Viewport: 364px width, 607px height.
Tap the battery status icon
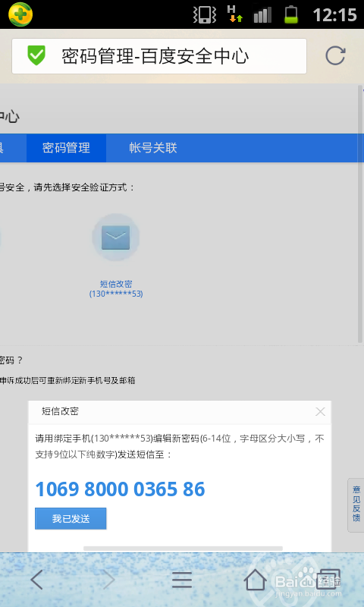(x=291, y=14)
